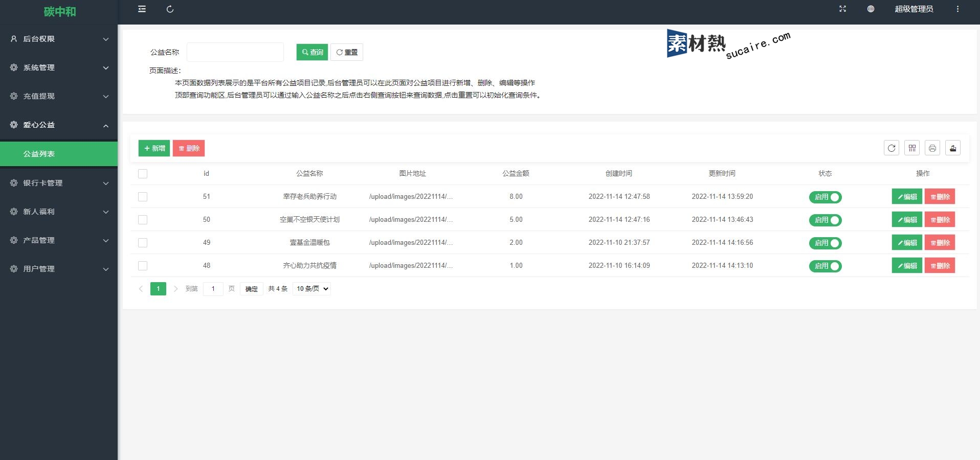Click the top bar refresh icon
Image resolution: width=980 pixels, height=460 pixels.
click(170, 9)
